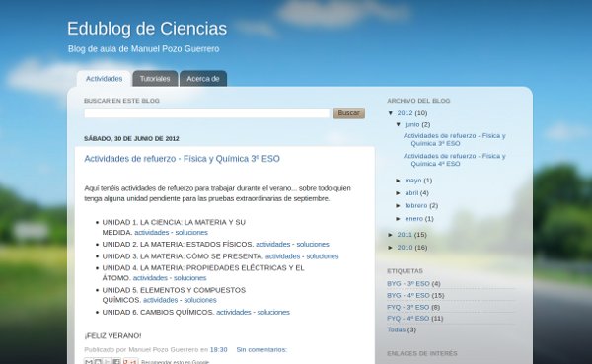The width and height of the screenshot is (592, 364).
Task: Open the FYQ - 4º ESO label
Action: pos(407,319)
